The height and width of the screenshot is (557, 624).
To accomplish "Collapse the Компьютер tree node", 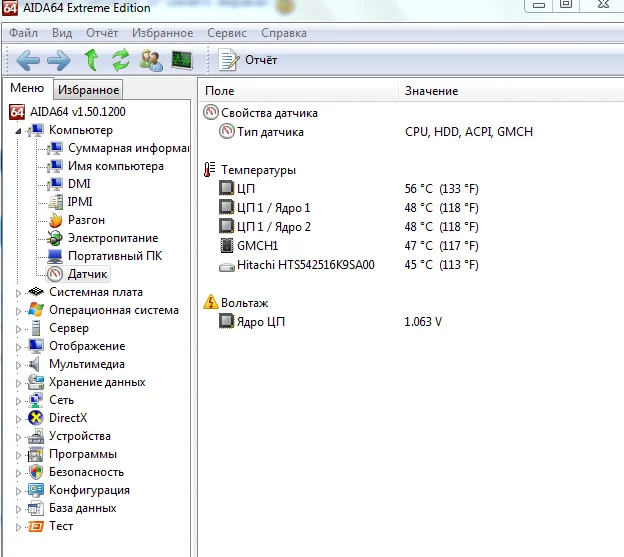I will (x=18, y=131).
